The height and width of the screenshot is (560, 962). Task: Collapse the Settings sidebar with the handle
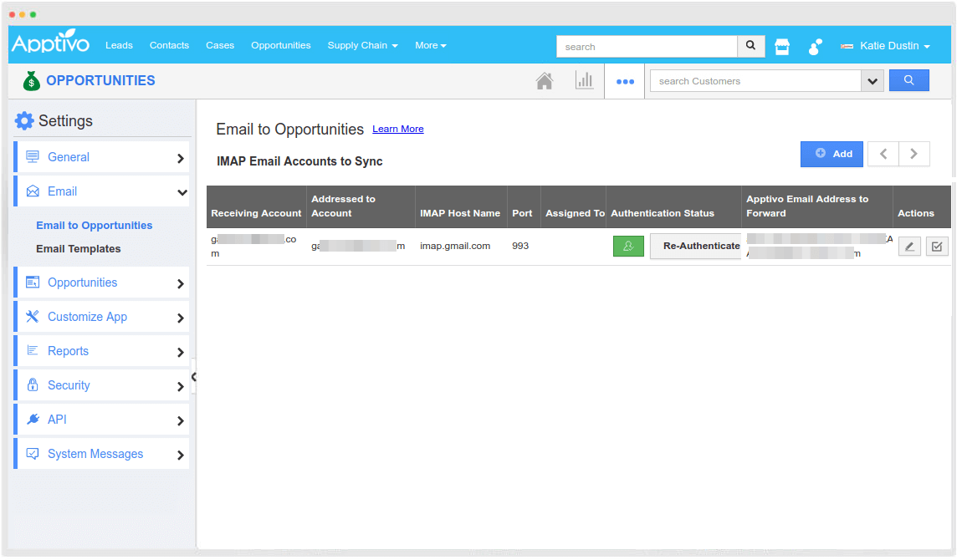[196, 378]
